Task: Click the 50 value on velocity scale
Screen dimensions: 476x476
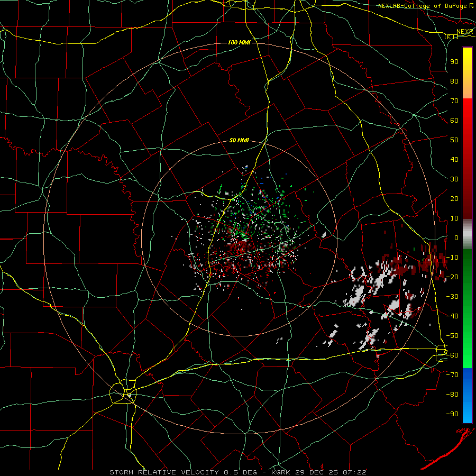Action: pos(454,140)
